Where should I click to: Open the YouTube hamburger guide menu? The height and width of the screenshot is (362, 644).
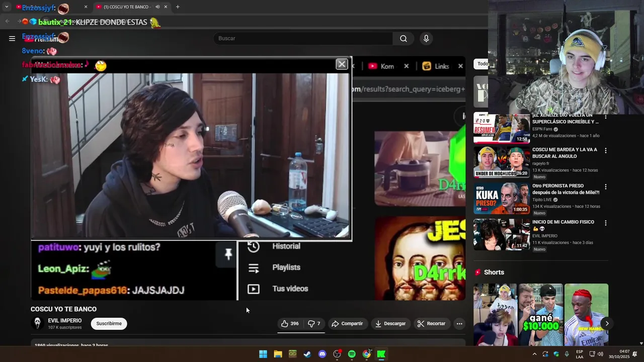click(12, 38)
